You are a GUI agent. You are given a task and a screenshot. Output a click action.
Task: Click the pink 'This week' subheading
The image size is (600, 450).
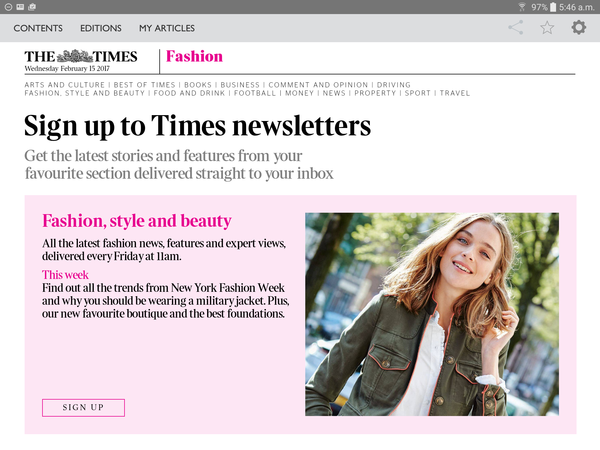65,275
